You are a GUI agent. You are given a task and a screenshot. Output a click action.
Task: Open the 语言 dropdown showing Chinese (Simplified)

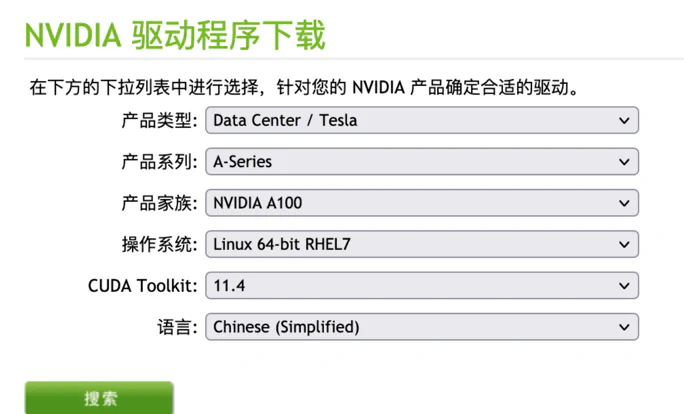pyautogui.click(x=420, y=327)
